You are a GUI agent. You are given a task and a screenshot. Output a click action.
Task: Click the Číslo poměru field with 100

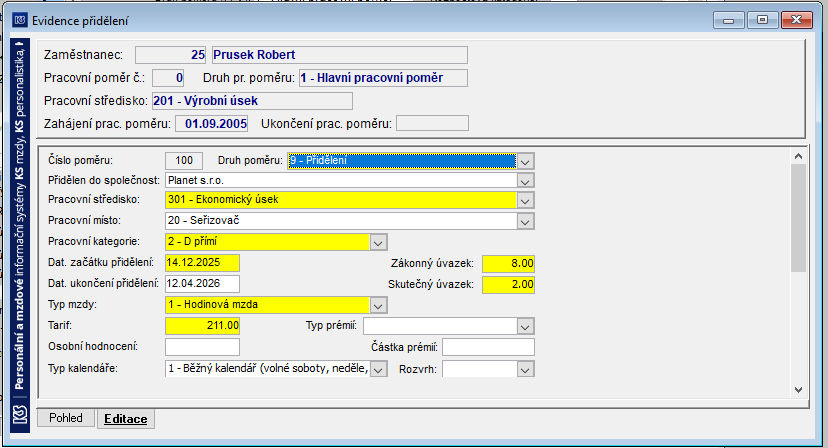[x=184, y=161]
